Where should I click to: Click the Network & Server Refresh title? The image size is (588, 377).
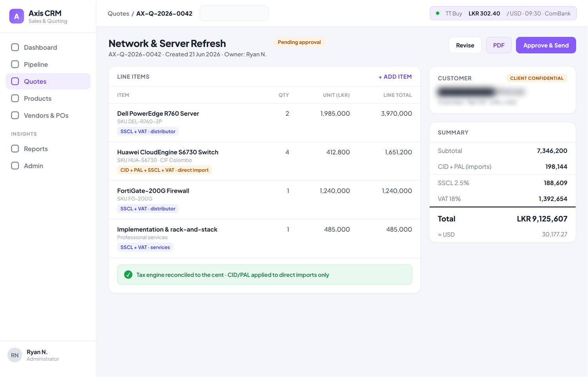point(167,43)
